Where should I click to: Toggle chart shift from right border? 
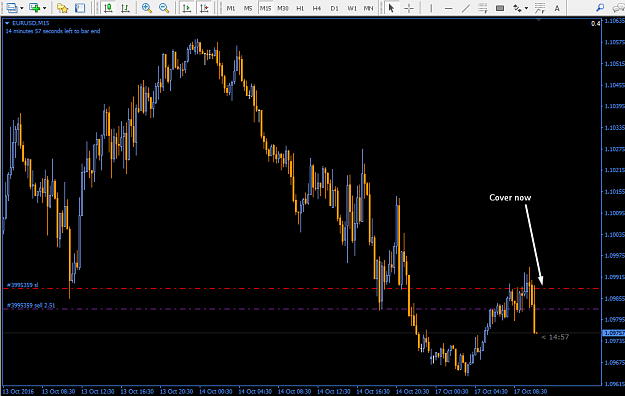coord(204,8)
